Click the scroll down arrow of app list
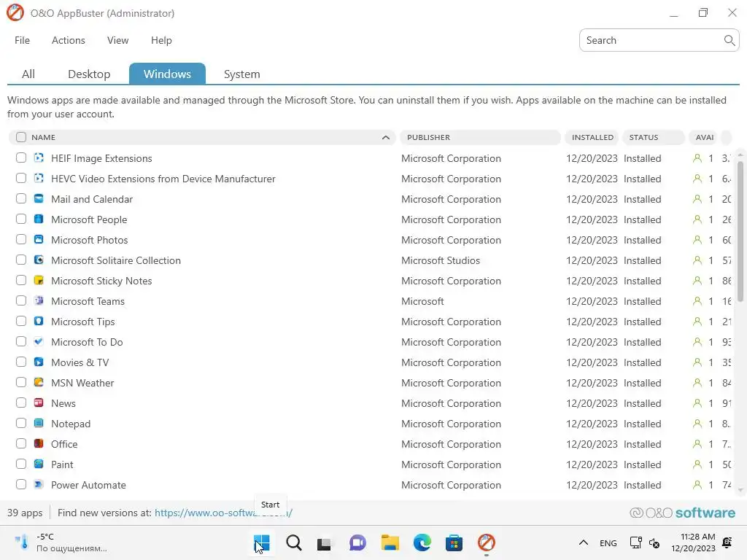747x560 pixels. 740,490
